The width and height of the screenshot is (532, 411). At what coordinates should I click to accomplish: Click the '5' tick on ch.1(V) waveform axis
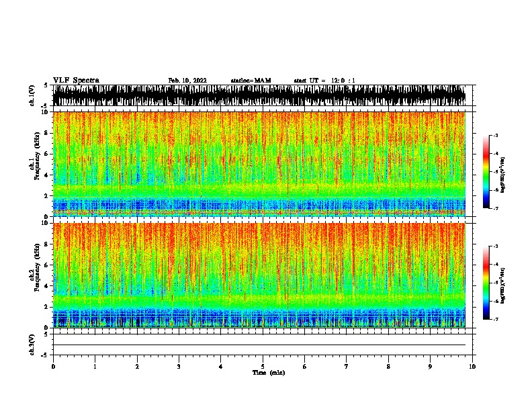tap(46, 85)
